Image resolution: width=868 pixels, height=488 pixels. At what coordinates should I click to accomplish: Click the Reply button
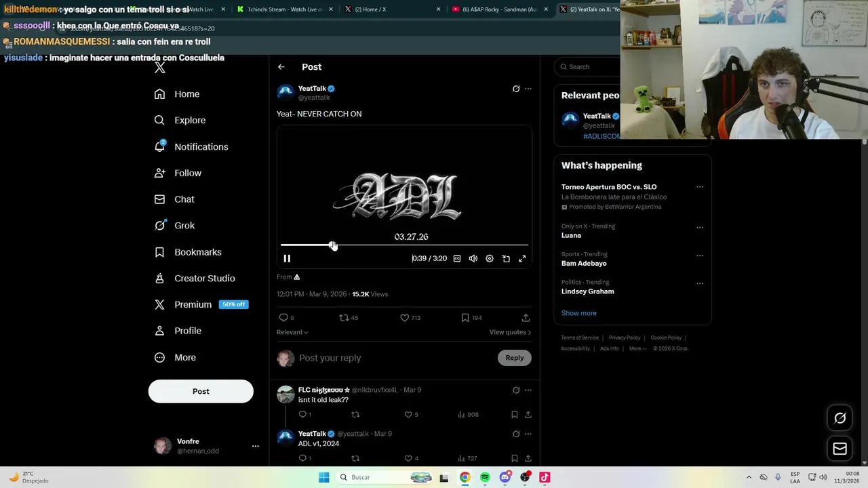coord(515,358)
